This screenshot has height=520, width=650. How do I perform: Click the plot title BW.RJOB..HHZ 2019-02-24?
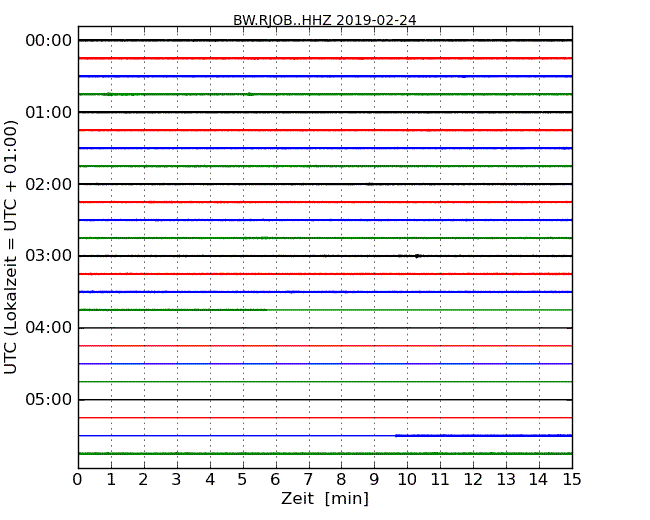[325, 20]
